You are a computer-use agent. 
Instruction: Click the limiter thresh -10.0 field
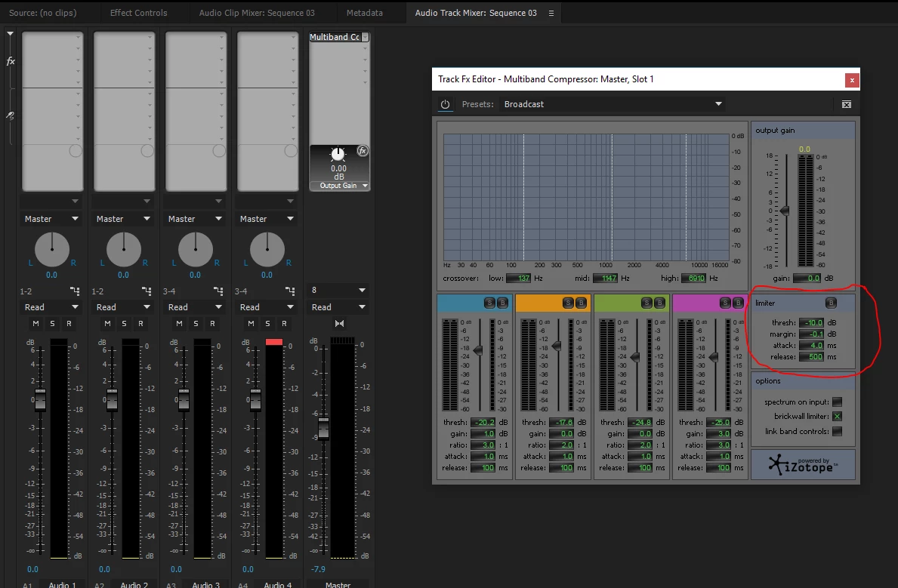[811, 322]
